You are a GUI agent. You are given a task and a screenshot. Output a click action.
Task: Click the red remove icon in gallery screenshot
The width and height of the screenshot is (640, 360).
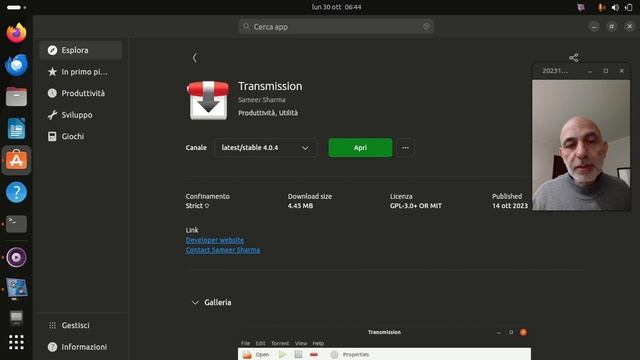[x=313, y=355]
